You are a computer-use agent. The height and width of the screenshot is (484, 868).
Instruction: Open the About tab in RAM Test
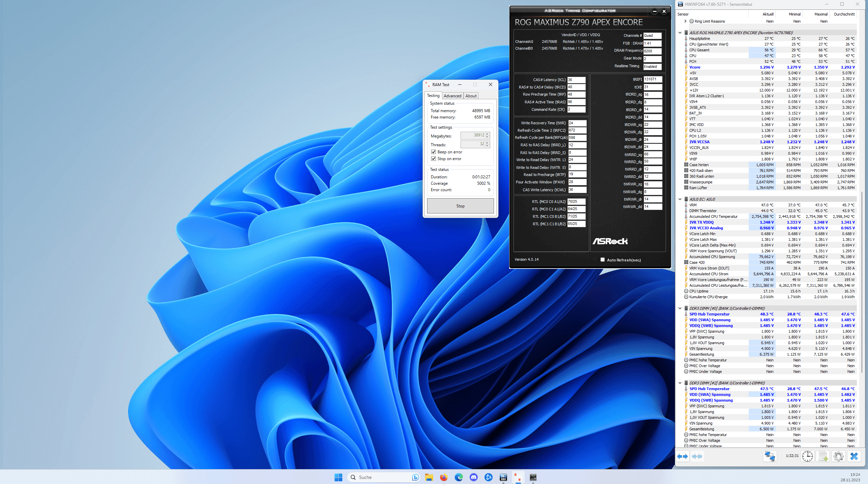point(471,96)
